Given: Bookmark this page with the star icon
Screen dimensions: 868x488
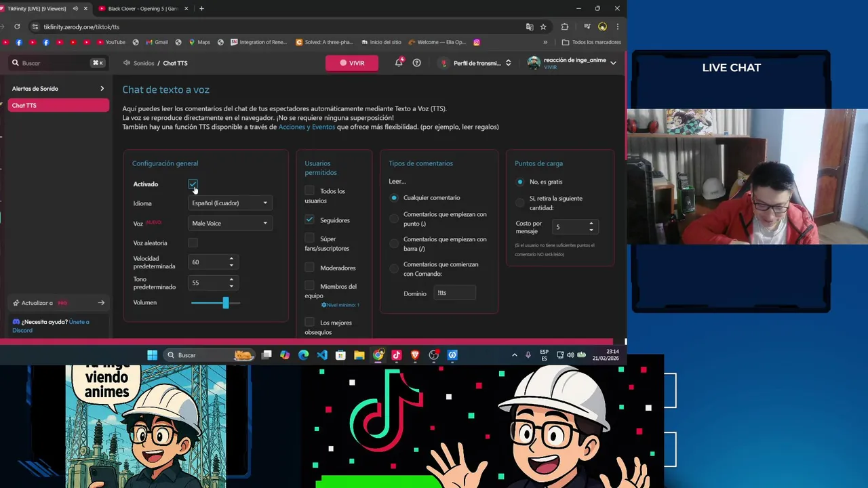Looking at the screenshot, I should pyautogui.click(x=543, y=27).
